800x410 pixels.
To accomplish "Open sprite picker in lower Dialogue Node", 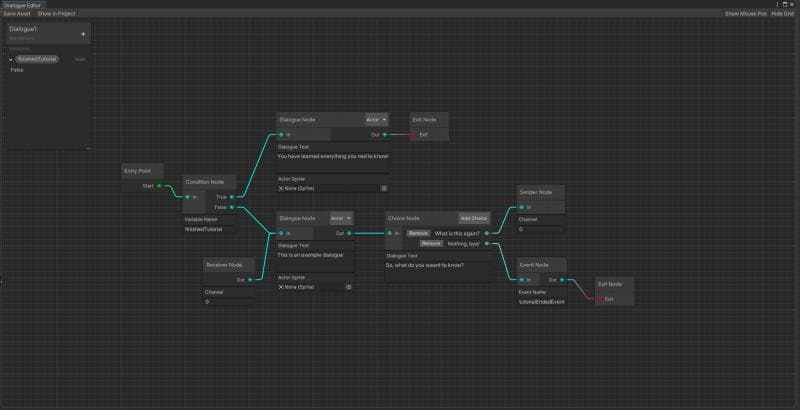I will pos(348,287).
